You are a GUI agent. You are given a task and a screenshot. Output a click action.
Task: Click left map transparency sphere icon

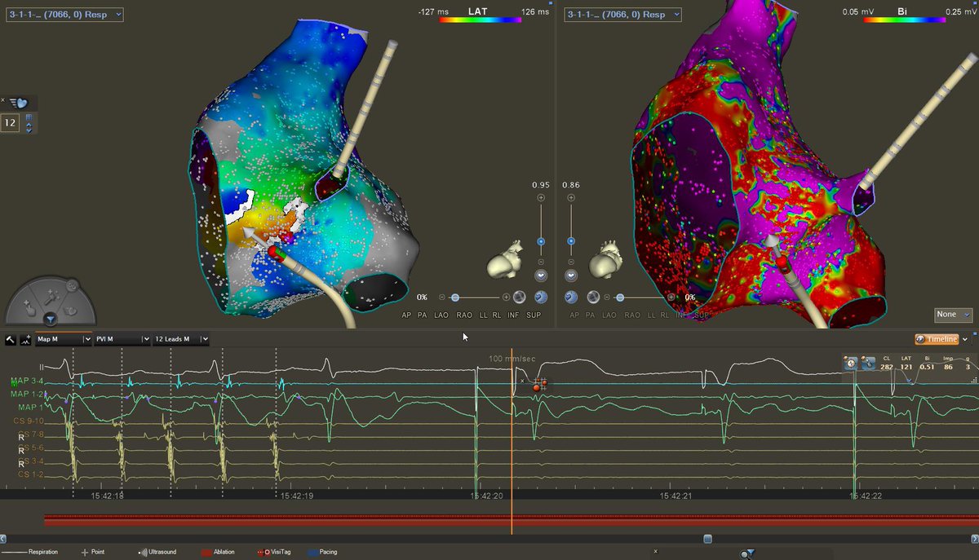(519, 298)
